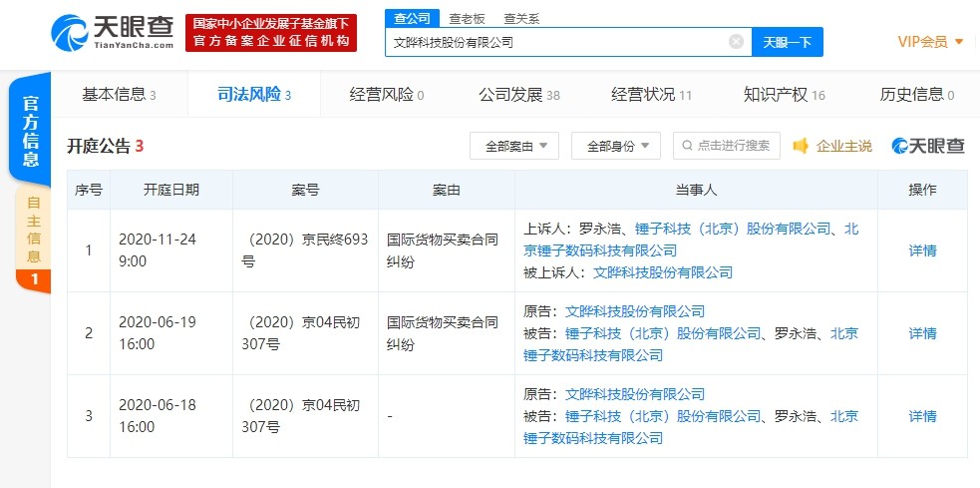Expand the 全部身份 dropdown
980x488 pixels.
coord(616,146)
